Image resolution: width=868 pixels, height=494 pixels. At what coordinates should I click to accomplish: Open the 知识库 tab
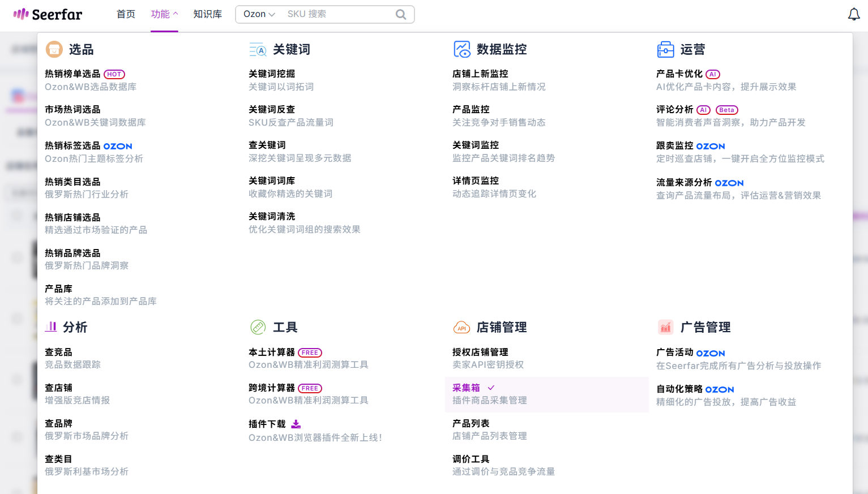pyautogui.click(x=207, y=14)
